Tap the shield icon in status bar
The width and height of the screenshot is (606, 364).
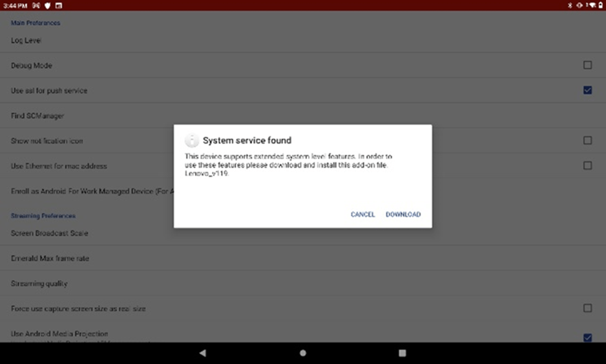pos(47,5)
